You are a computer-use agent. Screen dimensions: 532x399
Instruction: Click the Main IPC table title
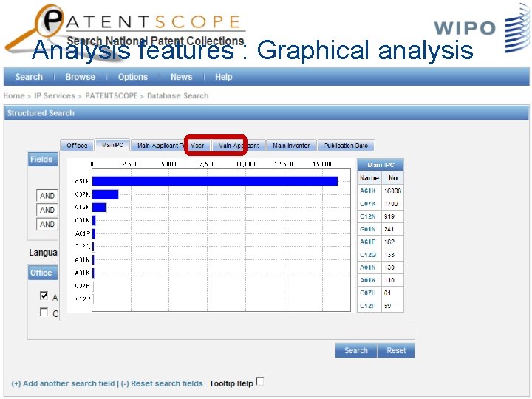[x=381, y=165]
